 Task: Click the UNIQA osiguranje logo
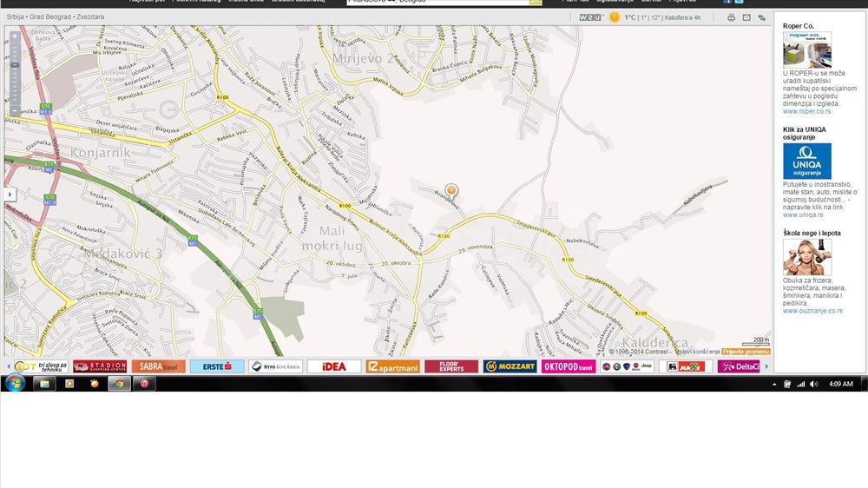(807, 162)
